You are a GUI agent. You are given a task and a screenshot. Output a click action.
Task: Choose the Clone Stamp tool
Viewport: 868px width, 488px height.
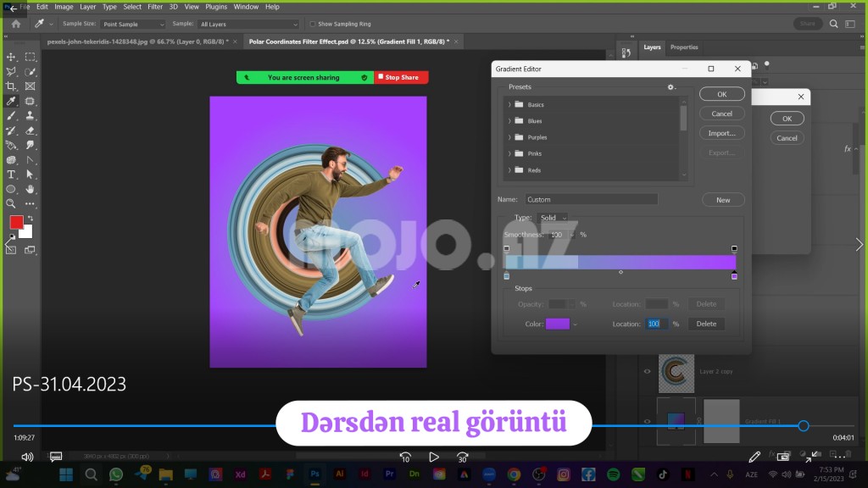tap(31, 115)
